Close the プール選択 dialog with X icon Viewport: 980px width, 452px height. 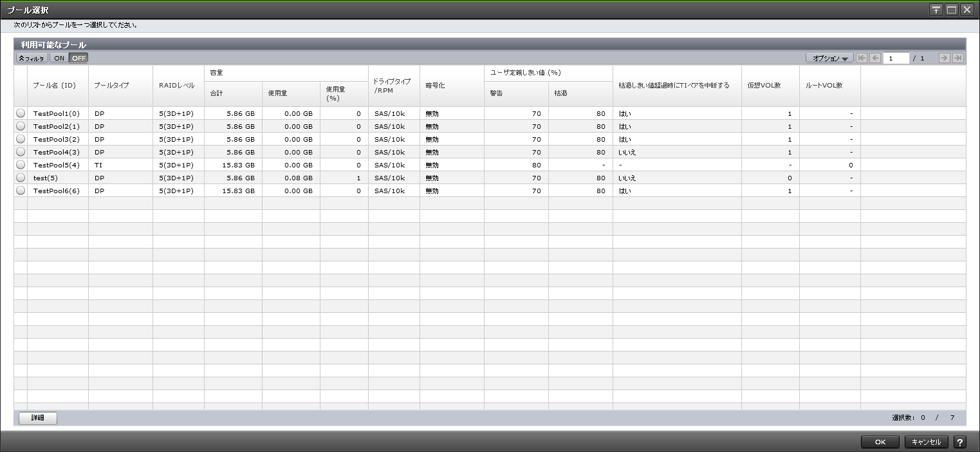pos(966,10)
